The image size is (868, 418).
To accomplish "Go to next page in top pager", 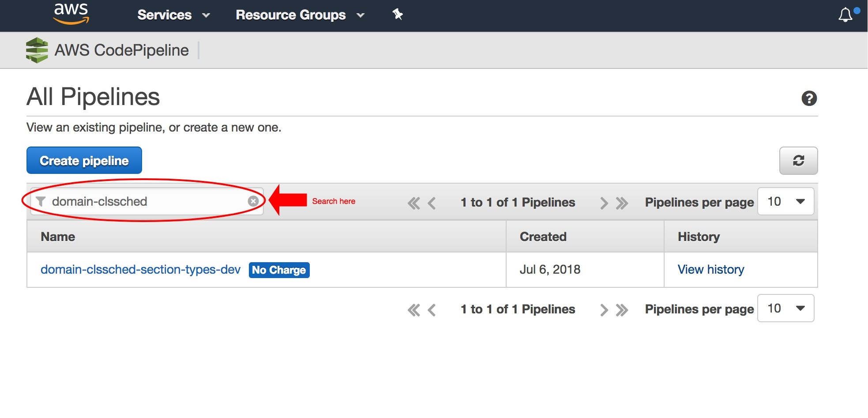I will 604,203.
